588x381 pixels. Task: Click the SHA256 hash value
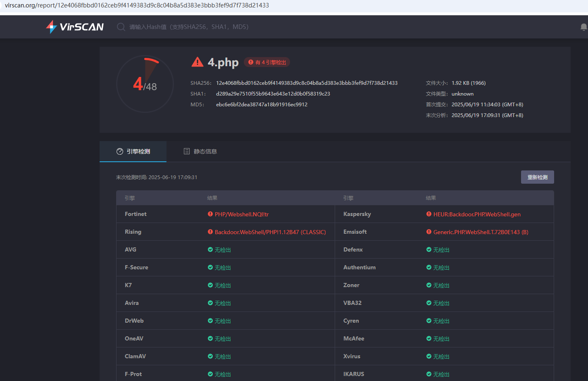(x=307, y=83)
